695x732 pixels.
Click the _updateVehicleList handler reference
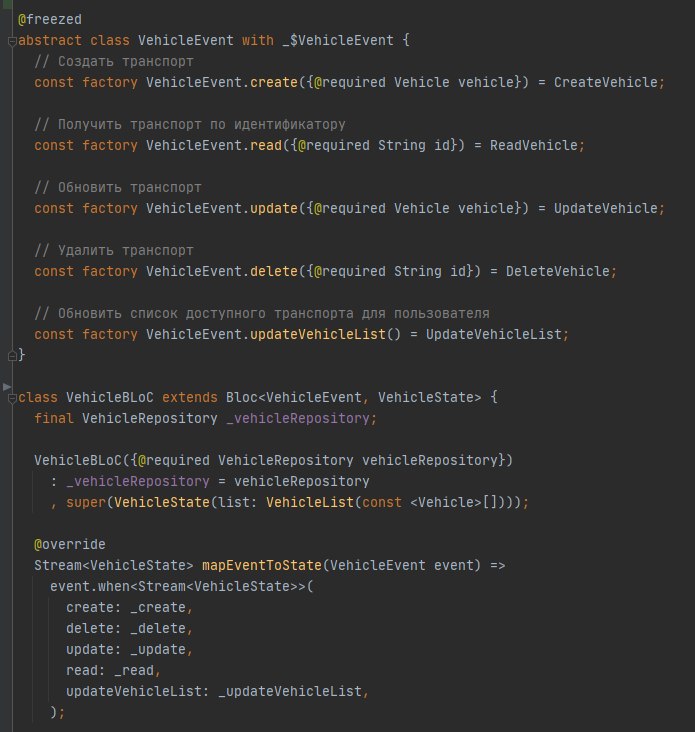tap(290, 692)
